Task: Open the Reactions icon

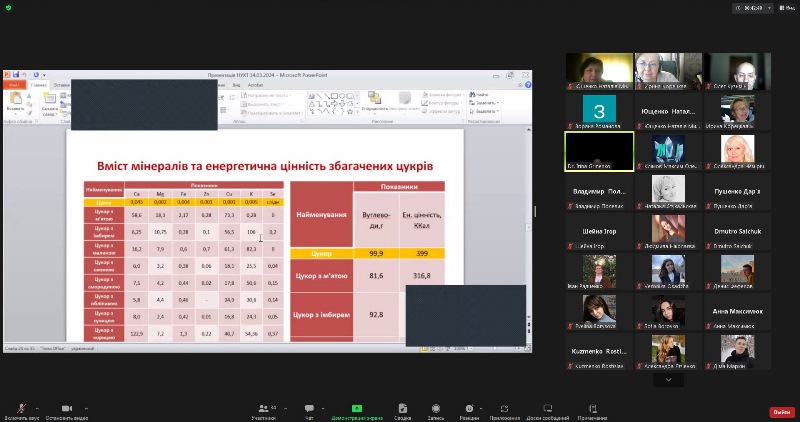Action: pyautogui.click(x=469, y=408)
